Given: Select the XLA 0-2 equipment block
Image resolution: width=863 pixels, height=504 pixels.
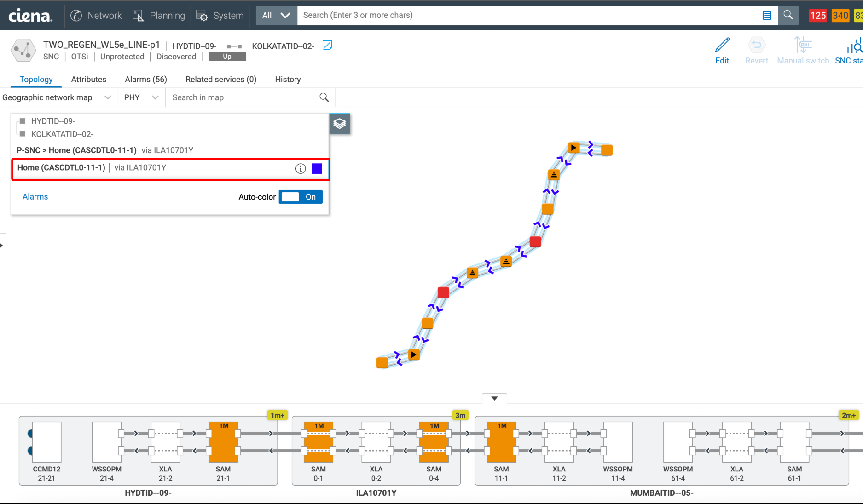Looking at the screenshot, I should coord(376,442).
